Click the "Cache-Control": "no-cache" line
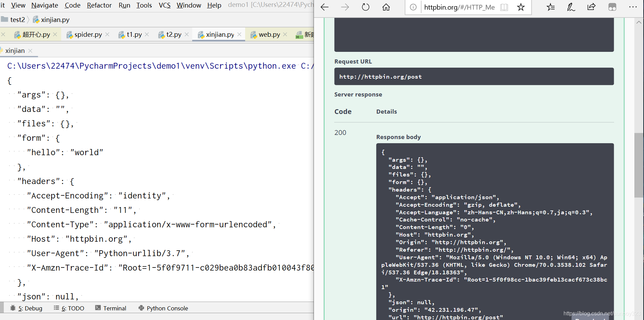This screenshot has width=644, height=320. 446,220
